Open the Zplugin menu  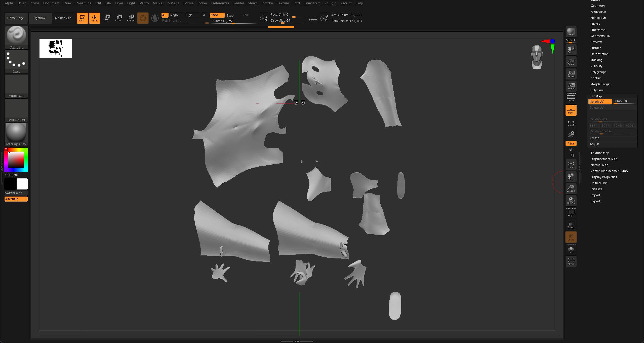click(330, 3)
